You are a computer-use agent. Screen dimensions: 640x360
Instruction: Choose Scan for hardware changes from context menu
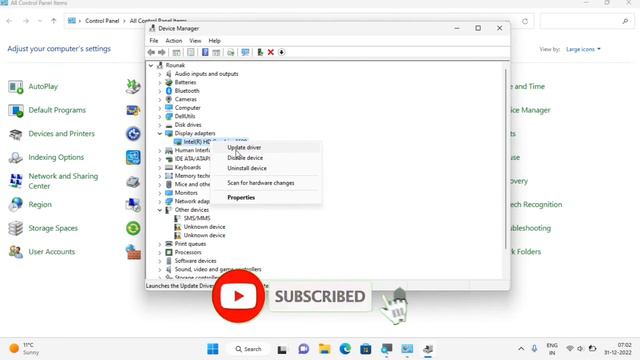click(x=266, y=183)
